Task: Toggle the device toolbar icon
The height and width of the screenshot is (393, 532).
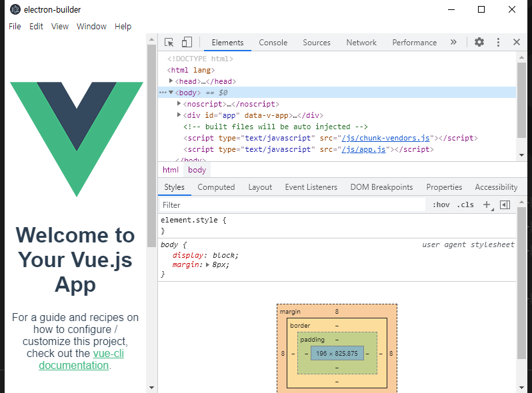Action: pyautogui.click(x=187, y=43)
